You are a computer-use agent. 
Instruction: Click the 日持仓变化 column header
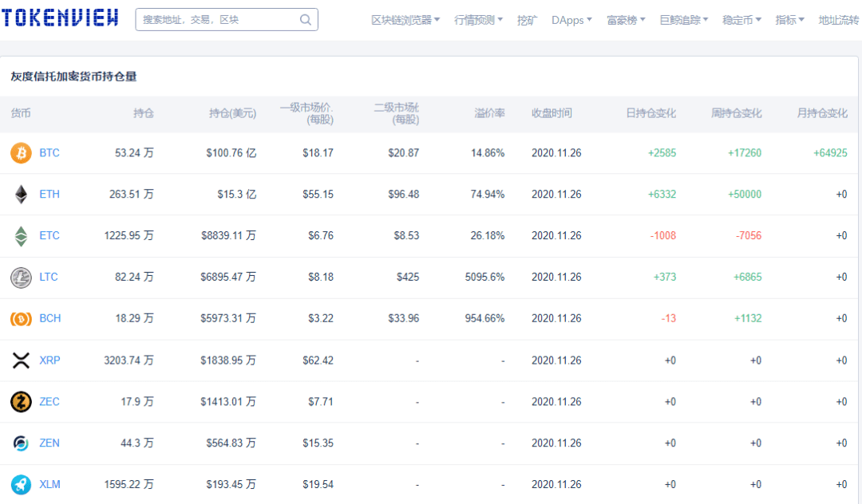tap(651, 114)
